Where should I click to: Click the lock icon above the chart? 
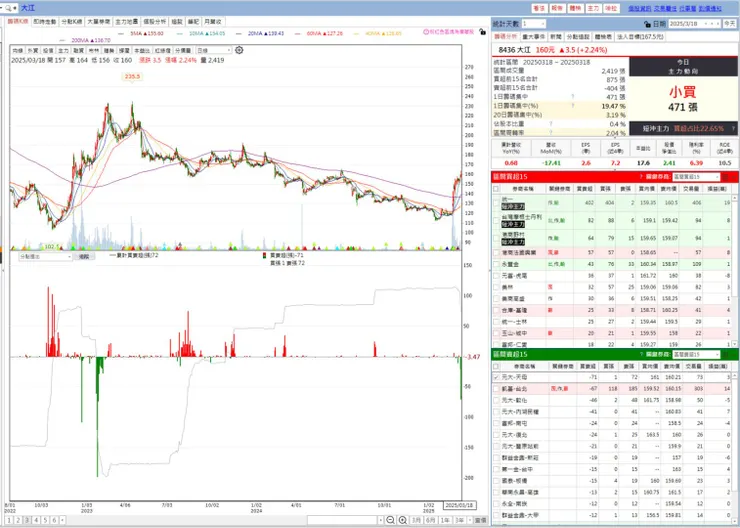[x=482, y=32]
